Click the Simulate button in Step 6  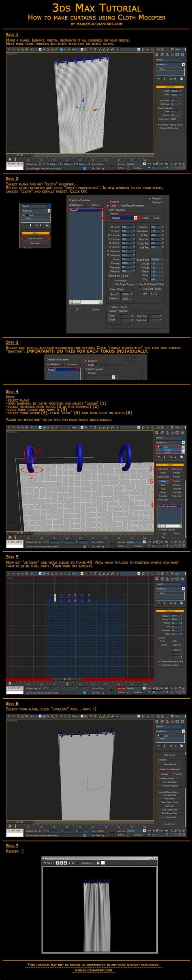click(x=164, y=774)
